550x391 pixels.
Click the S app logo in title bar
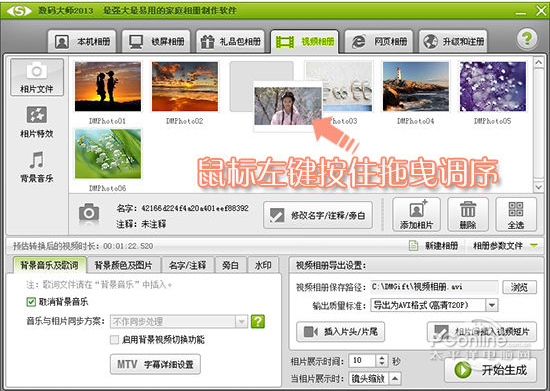coord(19,11)
